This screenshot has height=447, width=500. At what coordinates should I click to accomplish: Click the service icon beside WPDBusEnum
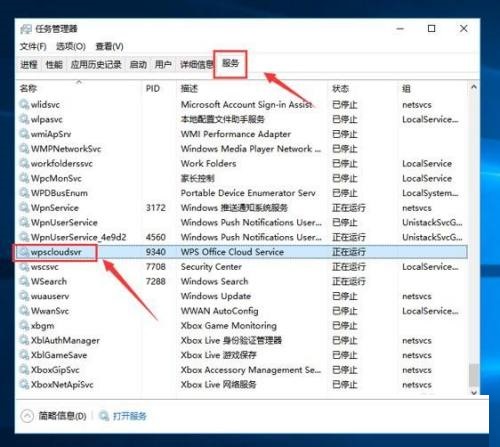(24, 193)
